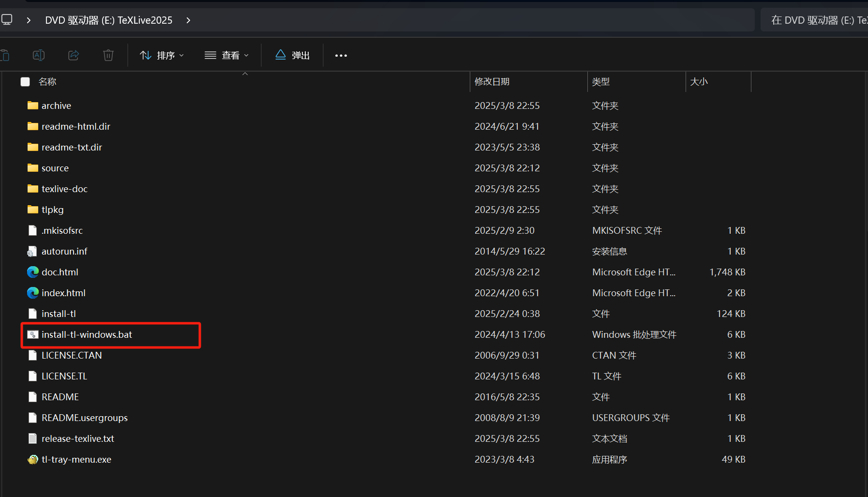Click the tl-tray-menu.exe application icon
The height and width of the screenshot is (497, 868).
coord(33,459)
